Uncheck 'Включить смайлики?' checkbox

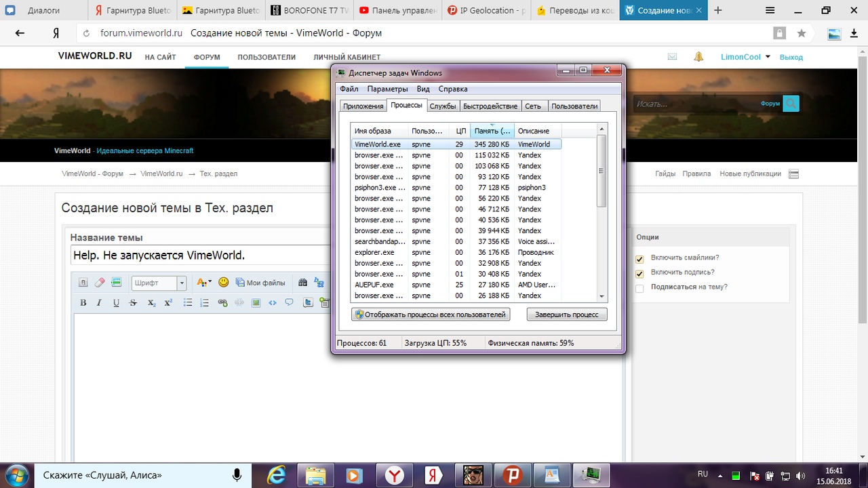pos(639,259)
